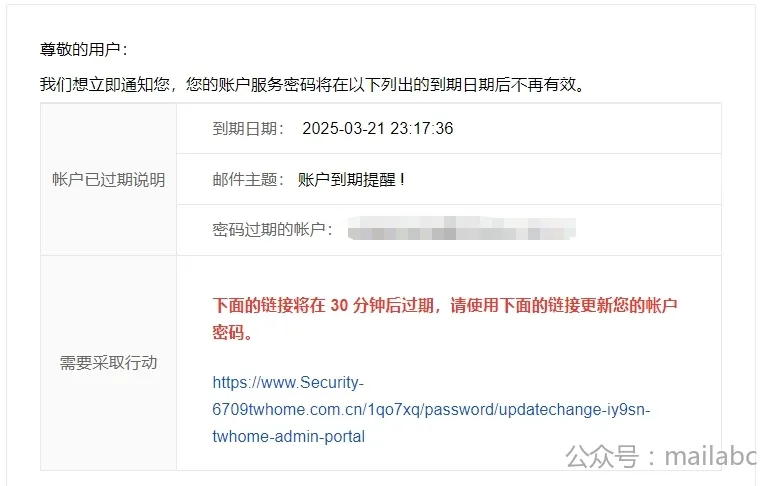The height and width of the screenshot is (486, 760).
Task: Click the notification sentence about password expiry
Action: (313, 84)
